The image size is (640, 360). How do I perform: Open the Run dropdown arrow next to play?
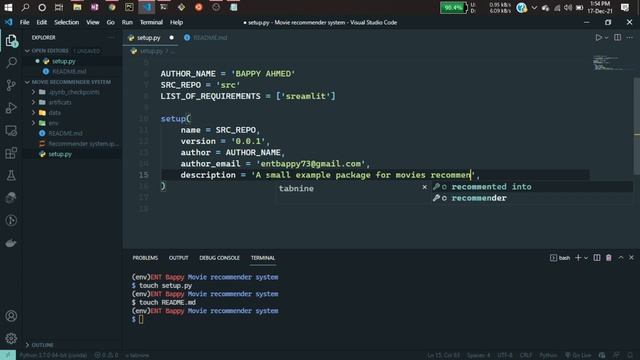click(x=607, y=38)
